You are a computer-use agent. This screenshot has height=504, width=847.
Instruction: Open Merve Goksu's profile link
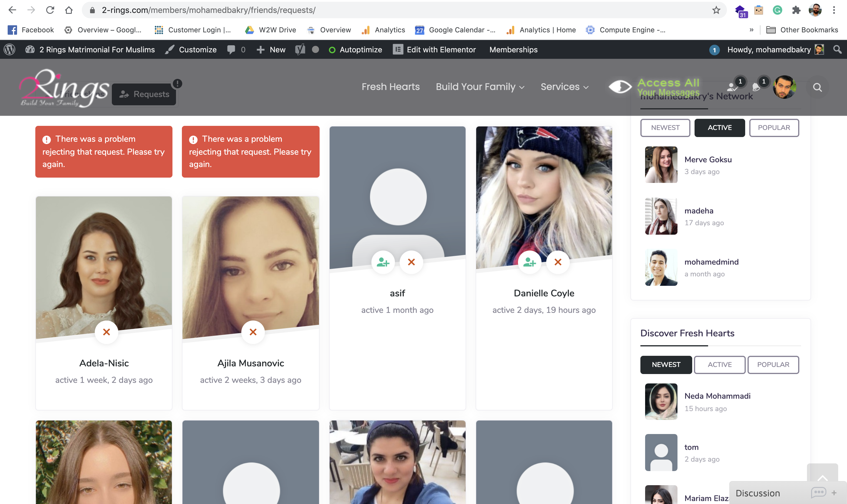point(708,159)
